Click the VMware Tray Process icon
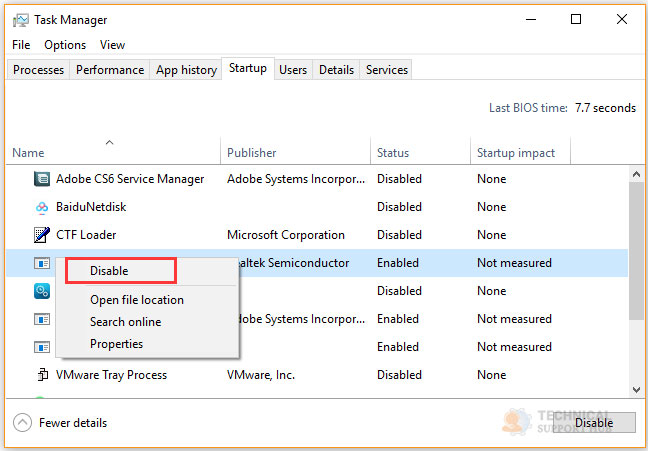Viewport: 648px width, 451px height. (42, 375)
